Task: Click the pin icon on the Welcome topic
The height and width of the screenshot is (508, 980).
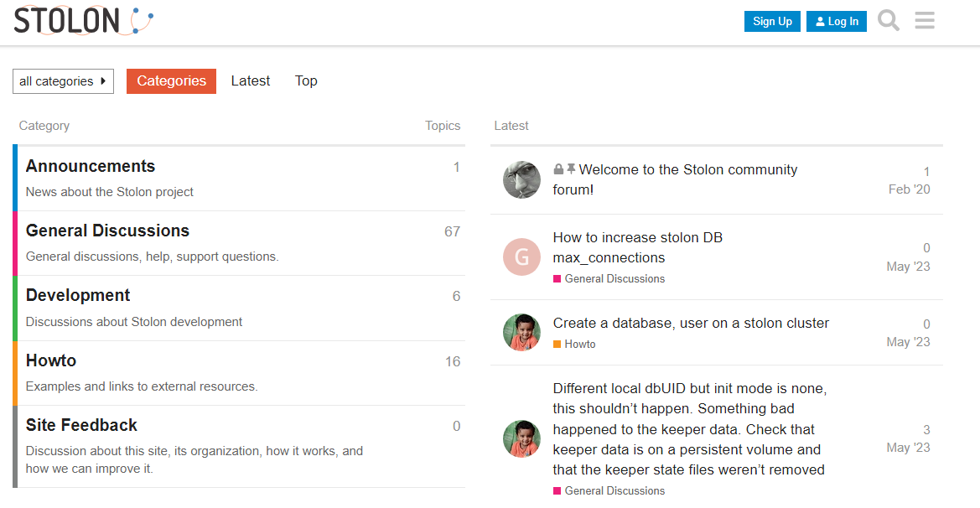Action: coord(571,169)
